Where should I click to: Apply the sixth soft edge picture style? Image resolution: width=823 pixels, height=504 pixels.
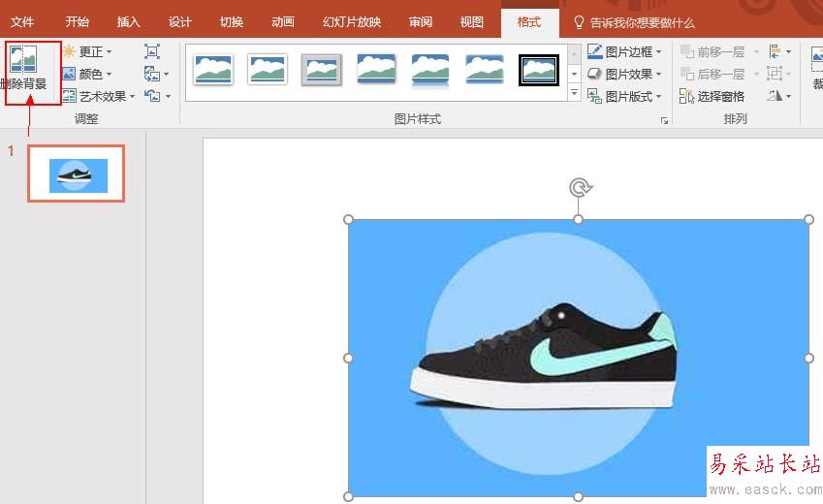[x=485, y=70]
